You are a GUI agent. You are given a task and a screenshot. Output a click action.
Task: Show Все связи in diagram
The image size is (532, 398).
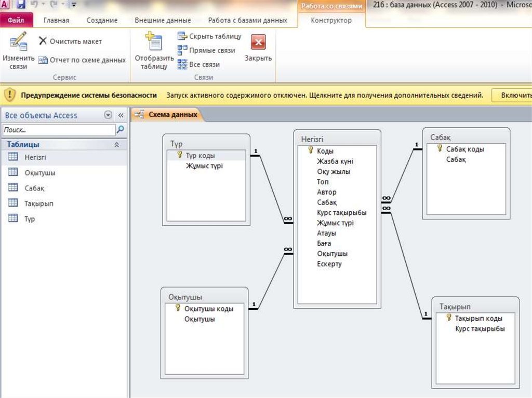tap(198, 64)
